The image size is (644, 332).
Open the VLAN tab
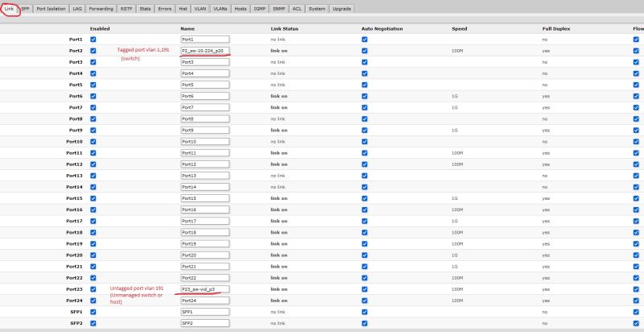tap(200, 9)
